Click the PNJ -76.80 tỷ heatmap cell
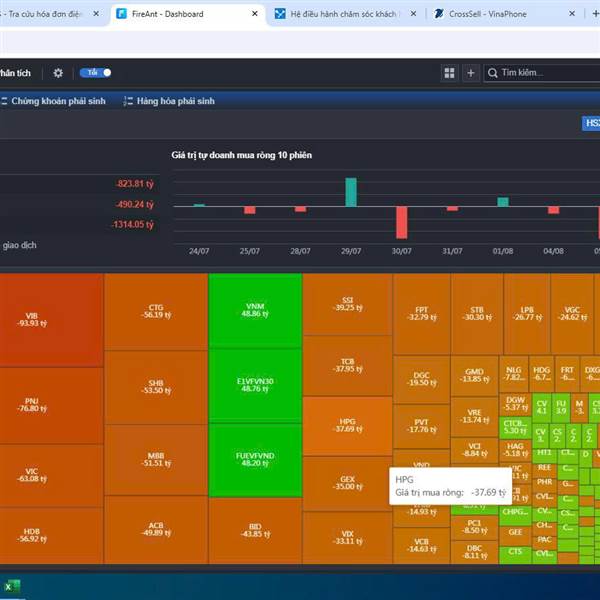Image resolution: width=600 pixels, height=600 pixels. 51,405
